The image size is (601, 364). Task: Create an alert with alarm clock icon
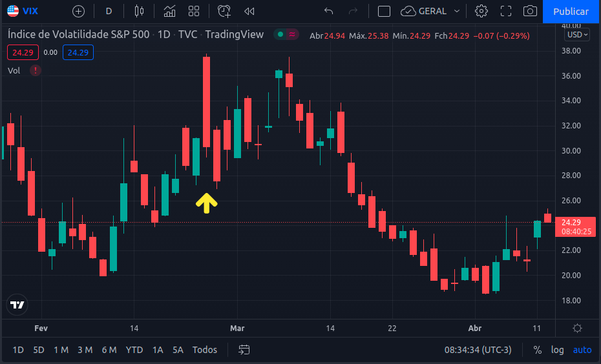(224, 12)
